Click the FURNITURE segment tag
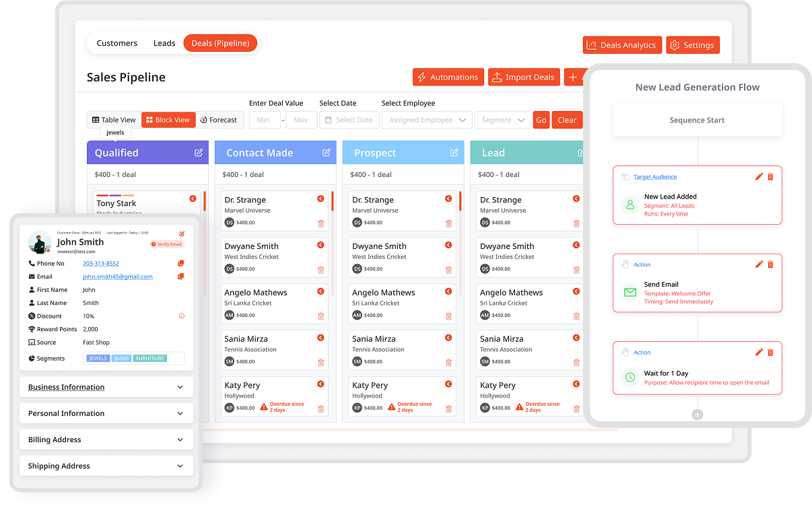 149,359
